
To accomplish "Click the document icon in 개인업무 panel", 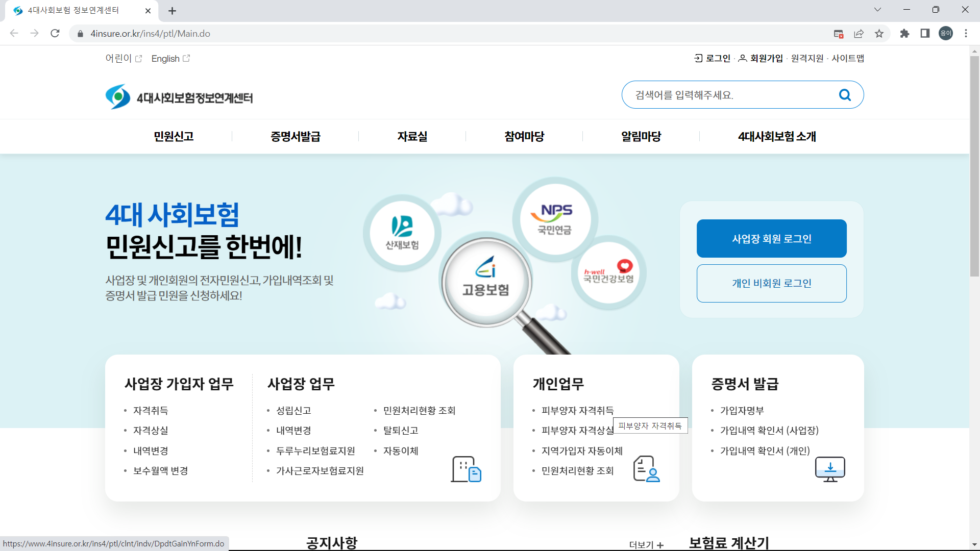I will click(646, 469).
